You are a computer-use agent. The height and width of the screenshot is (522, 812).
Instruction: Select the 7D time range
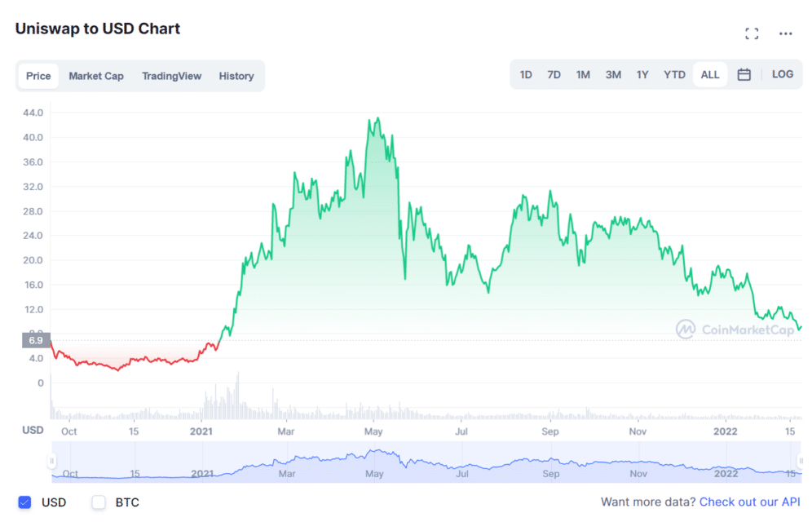(x=554, y=74)
